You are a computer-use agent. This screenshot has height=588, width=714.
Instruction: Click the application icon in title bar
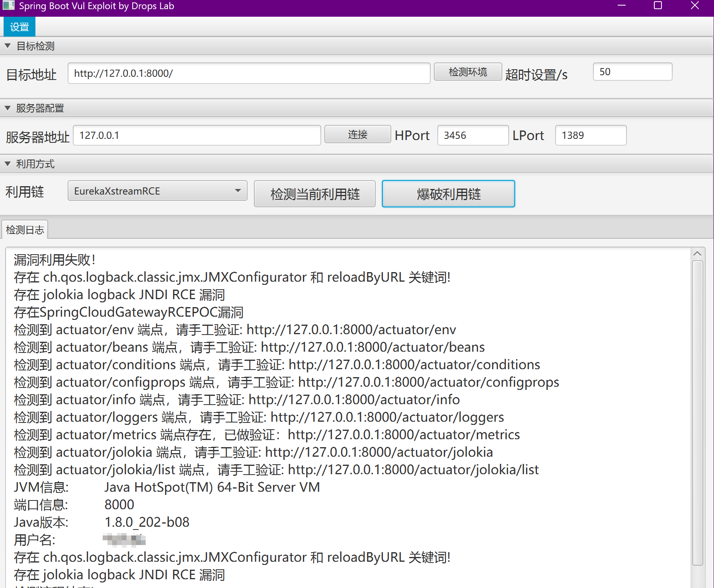[8, 6]
